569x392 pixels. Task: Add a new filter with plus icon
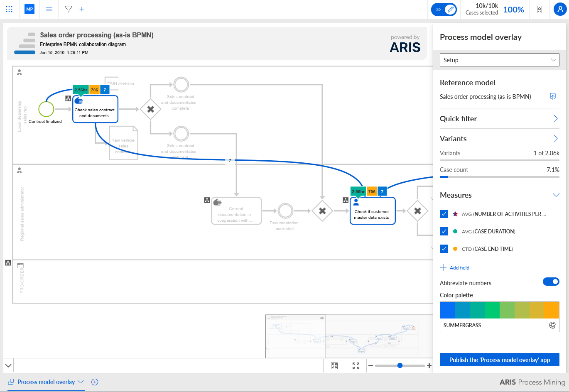pyautogui.click(x=82, y=9)
